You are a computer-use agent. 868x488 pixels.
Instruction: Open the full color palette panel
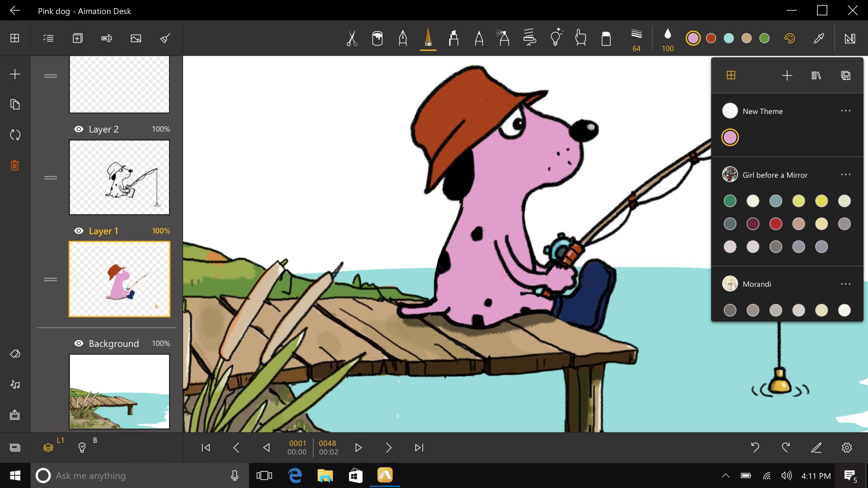coord(790,38)
